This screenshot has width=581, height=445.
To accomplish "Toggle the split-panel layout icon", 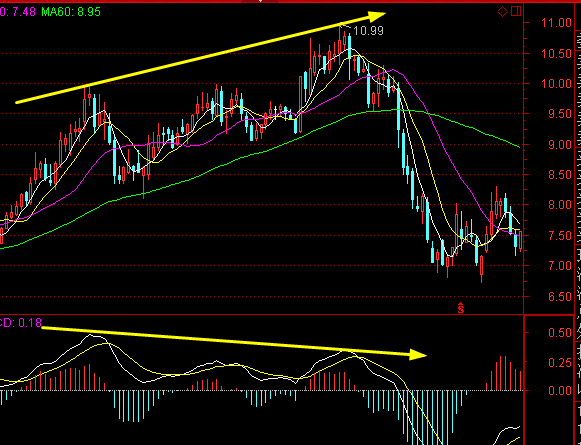I will pyautogui.click(x=516, y=11).
